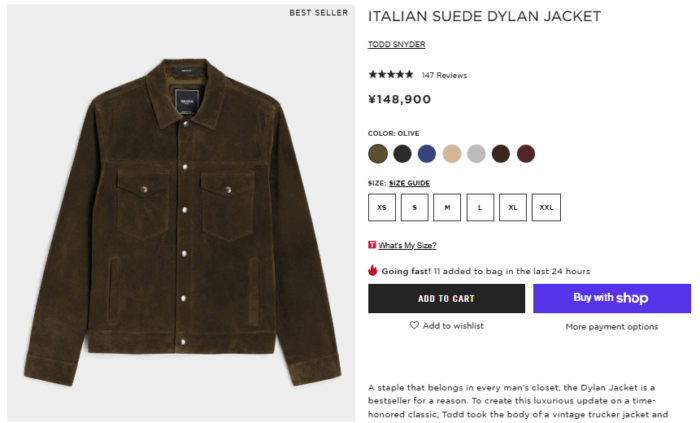Screen dimensions: 700x423
Task: Open More payment options
Action: coord(611,326)
